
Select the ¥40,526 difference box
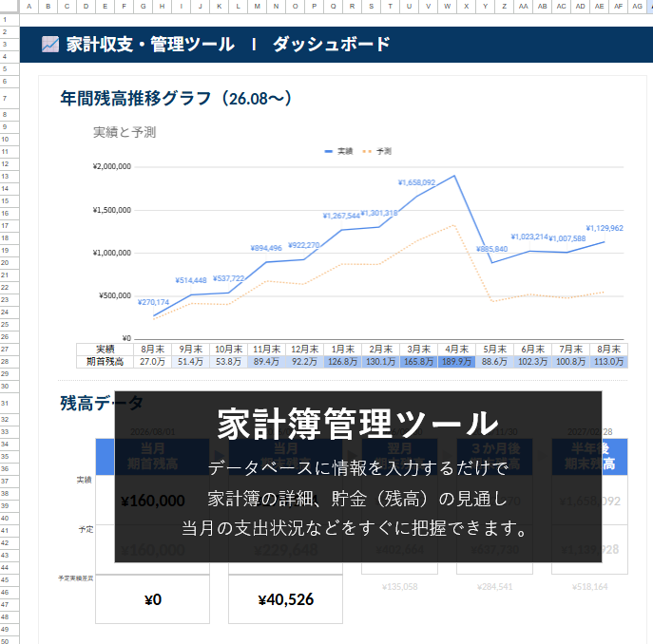(286, 599)
